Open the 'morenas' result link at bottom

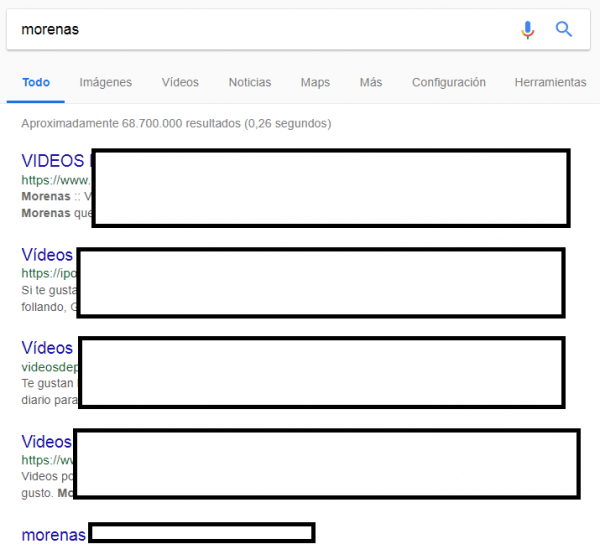(x=54, y=535)
